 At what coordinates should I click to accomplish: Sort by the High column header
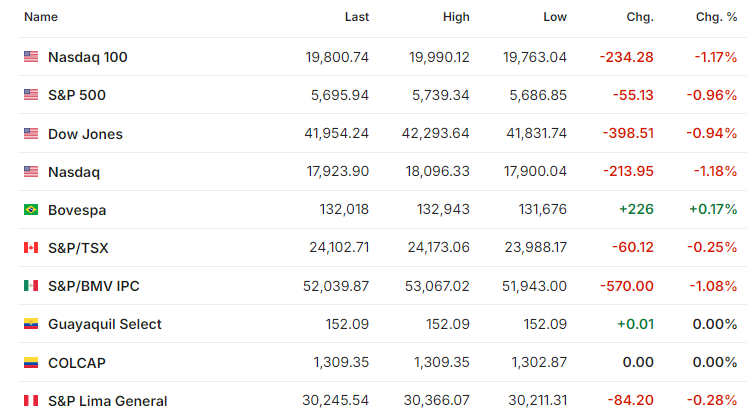[x=456, y=17]
